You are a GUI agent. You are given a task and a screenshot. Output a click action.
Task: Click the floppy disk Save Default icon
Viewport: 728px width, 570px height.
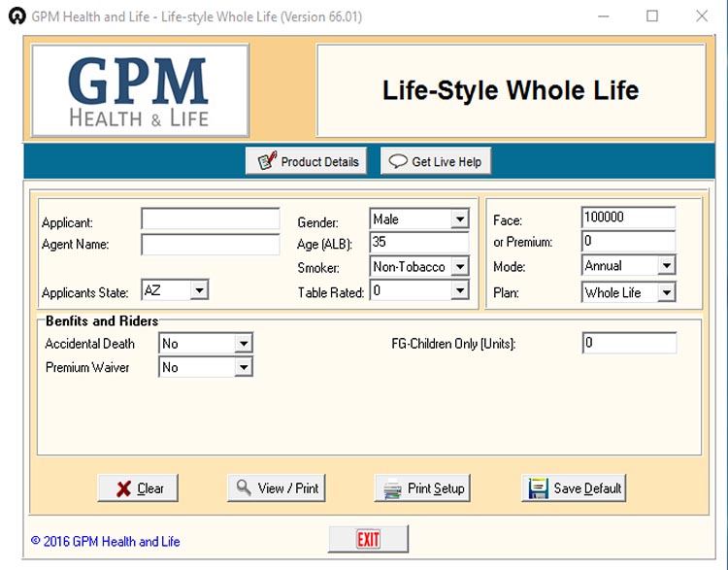point(539,488)
